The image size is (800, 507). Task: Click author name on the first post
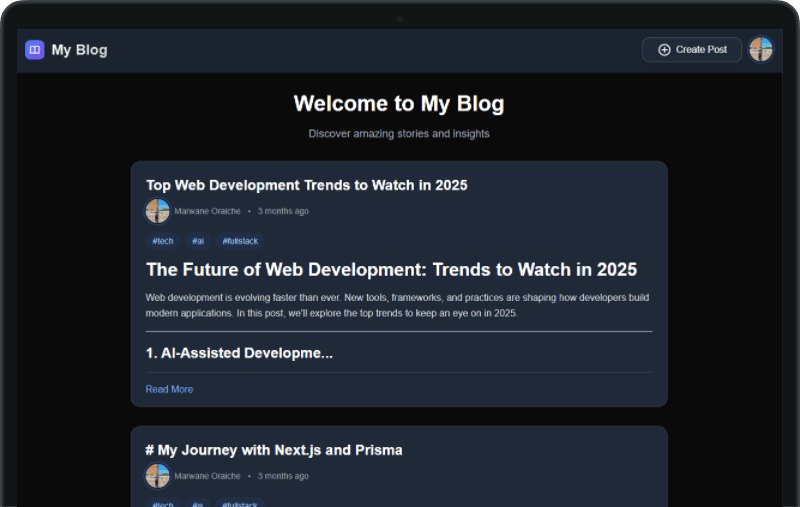pyautogui.click(x=207, y=211)
